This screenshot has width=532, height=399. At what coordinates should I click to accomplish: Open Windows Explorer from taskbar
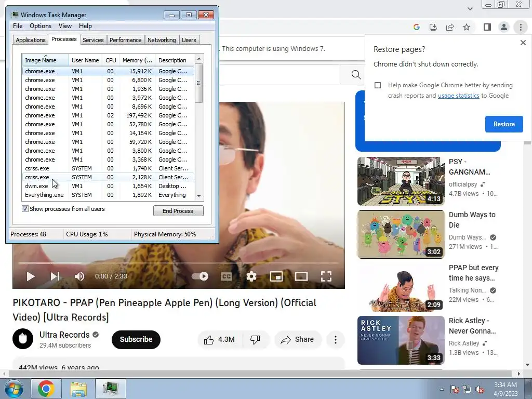coord(78,389)
